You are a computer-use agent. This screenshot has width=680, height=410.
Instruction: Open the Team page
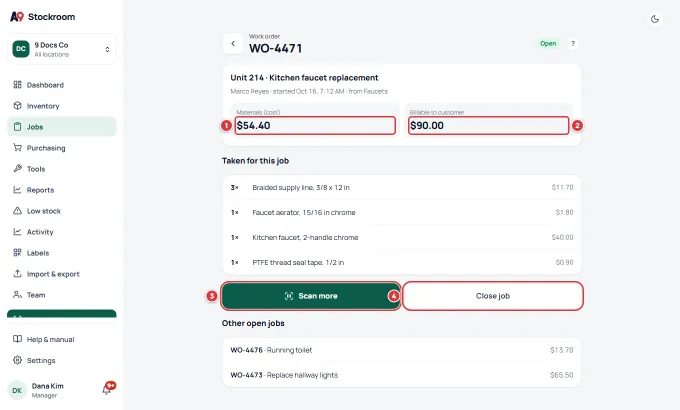pyautogui.click(x=62, y=295)
